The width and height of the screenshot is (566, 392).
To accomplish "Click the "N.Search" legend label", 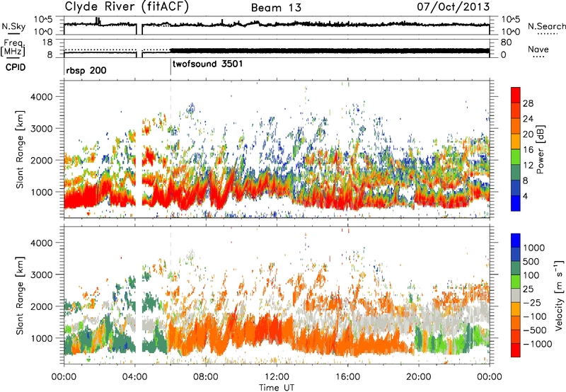I will 547,26.
